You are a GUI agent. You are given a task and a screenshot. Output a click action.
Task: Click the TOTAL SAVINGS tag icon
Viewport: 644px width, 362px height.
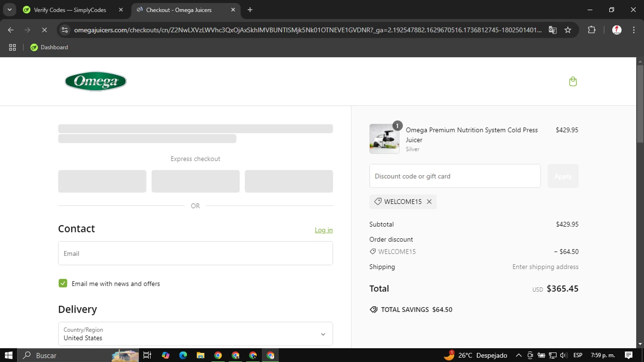[x=374, y=310]
